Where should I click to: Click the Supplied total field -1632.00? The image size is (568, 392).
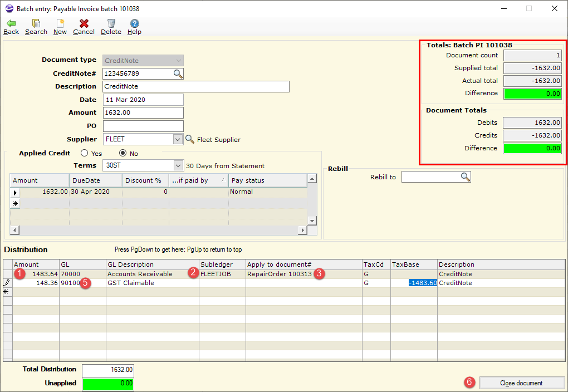coord(532,68)
